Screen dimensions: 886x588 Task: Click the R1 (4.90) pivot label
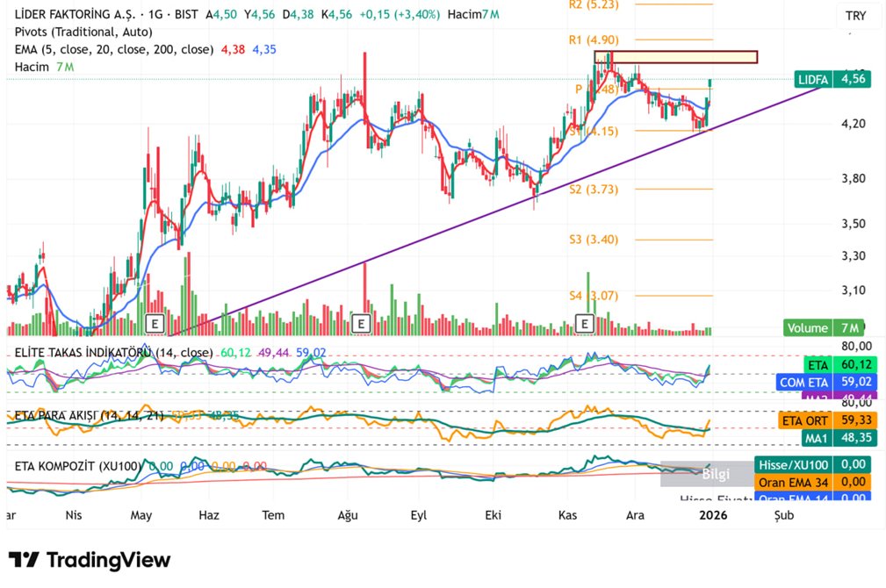click(594, 40)
